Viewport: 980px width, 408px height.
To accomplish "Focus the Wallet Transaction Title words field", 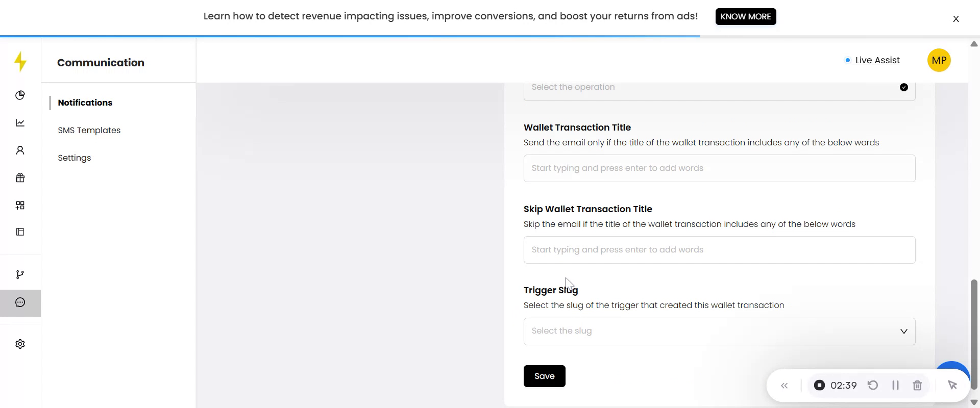I will pyautogui.click(x=719, y=168).
